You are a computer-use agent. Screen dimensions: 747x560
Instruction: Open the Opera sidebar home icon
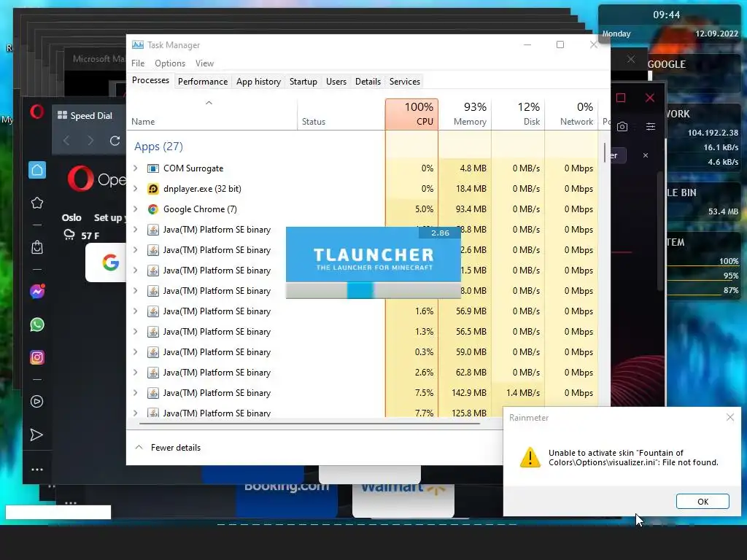click(37, 170)
